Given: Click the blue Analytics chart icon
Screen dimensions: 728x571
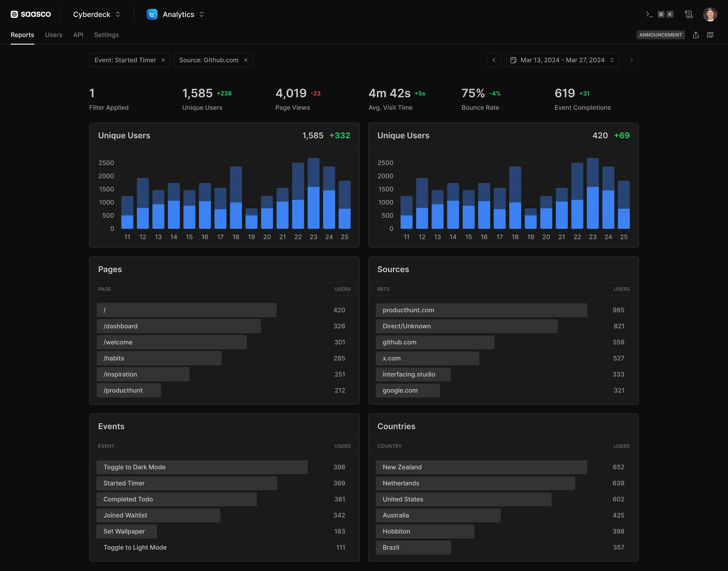Looking at the screenshot, I should (x=152, y=14).
